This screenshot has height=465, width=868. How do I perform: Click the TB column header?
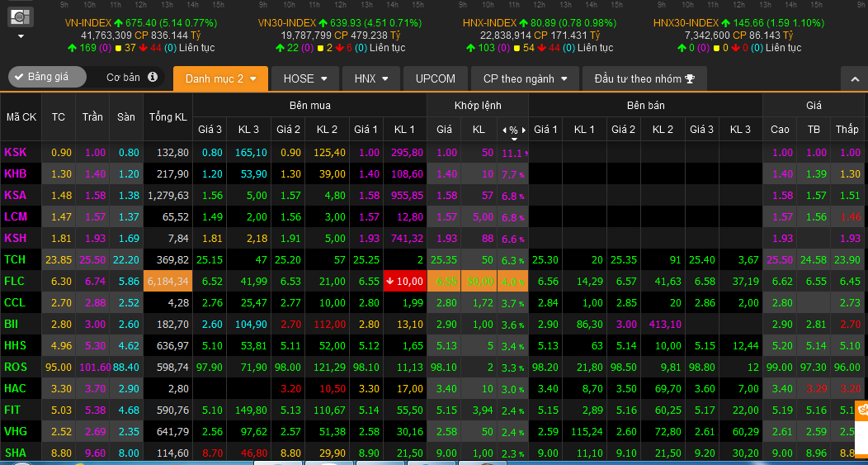click(x=814, y=130)
